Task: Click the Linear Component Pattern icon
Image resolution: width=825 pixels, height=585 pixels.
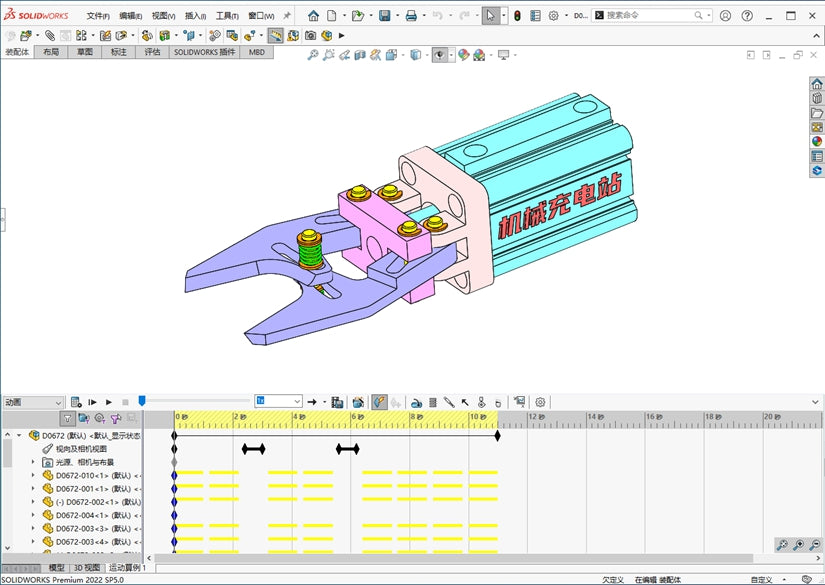Action: coord(81,35)
